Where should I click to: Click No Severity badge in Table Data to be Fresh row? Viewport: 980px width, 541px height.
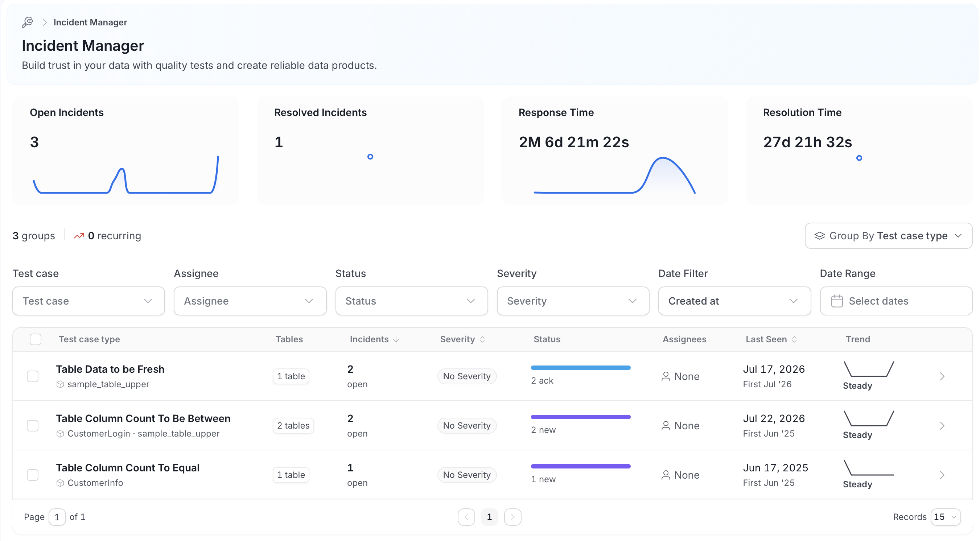[467, 376]
